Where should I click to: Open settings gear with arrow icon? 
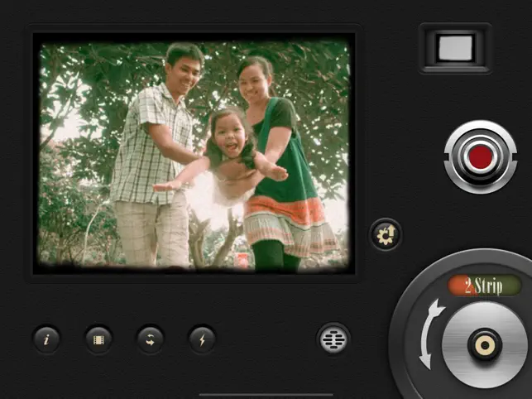point(386,234)
